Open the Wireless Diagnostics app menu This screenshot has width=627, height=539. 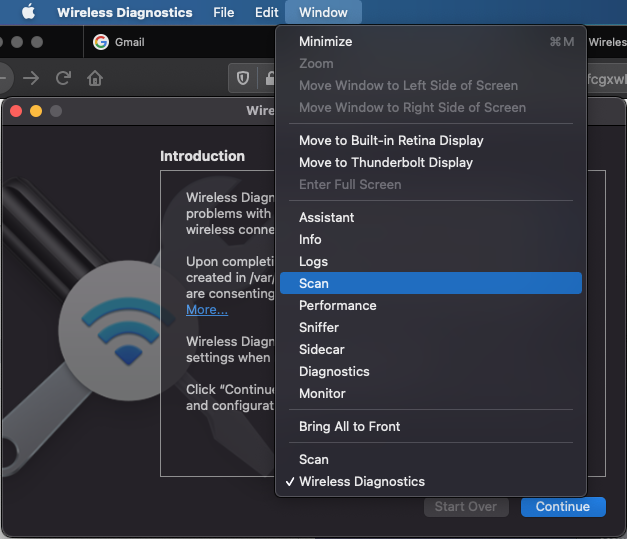click(124, 12)
